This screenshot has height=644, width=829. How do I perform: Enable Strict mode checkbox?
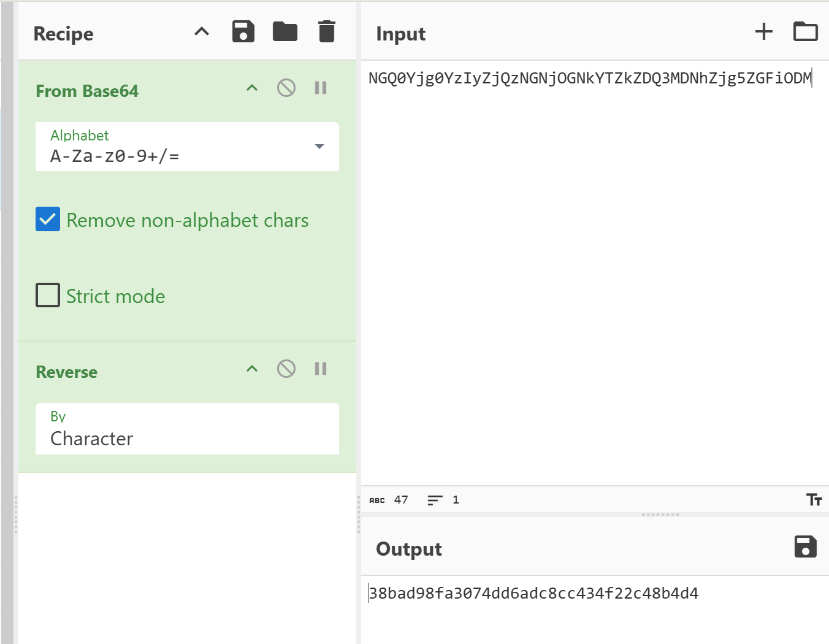click(48, 296)
